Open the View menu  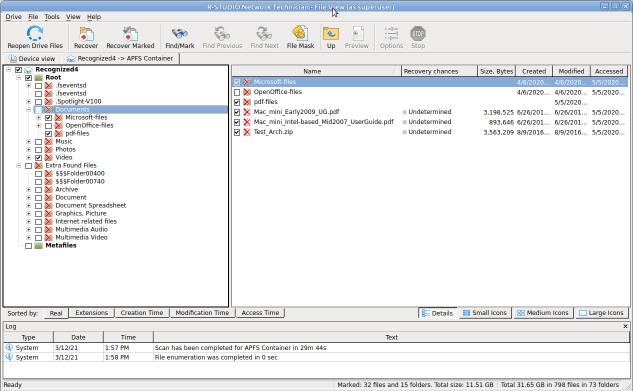click(73, 17)
